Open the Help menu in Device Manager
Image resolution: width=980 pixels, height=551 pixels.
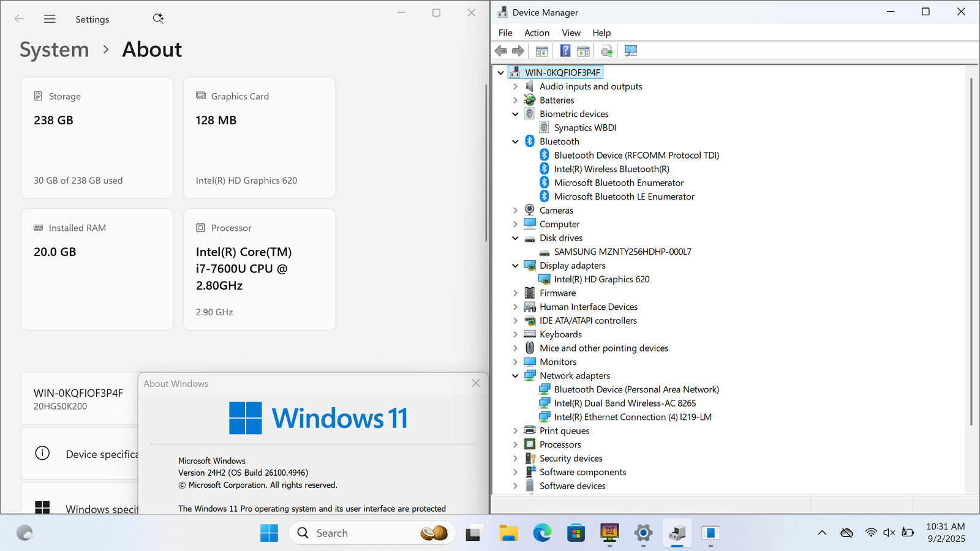pos(601,33)
